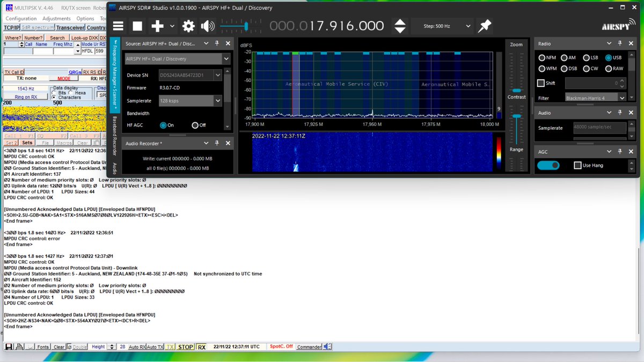Close the Source panel

click(228, 43)
